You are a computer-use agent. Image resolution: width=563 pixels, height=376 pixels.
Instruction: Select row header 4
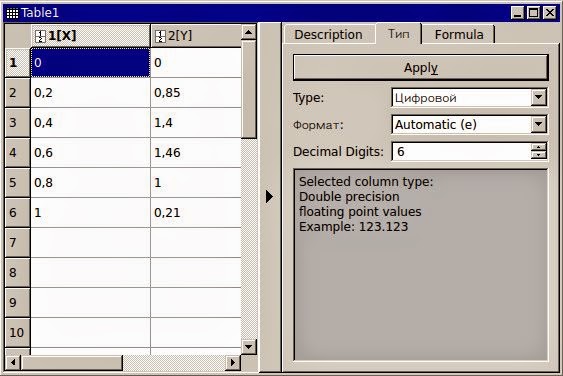point(18,153)
